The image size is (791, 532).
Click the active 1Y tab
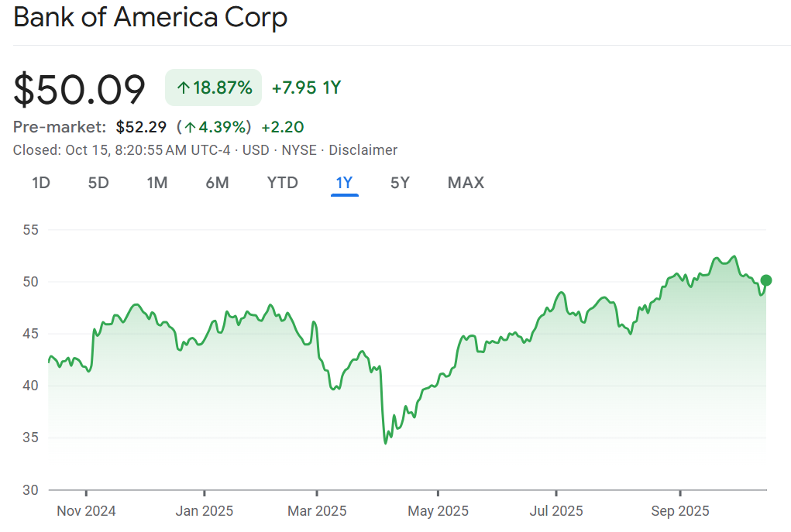pyautogui.click(x=344, y=183)
